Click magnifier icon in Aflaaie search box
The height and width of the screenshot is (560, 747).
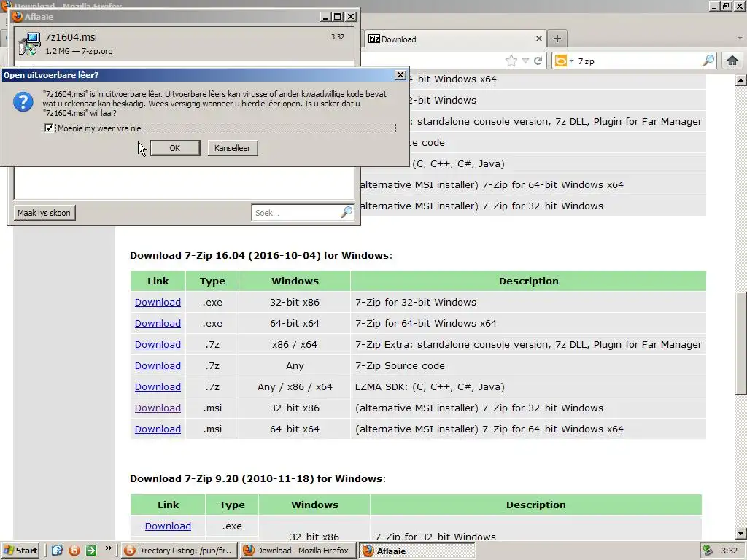[347, 212]
